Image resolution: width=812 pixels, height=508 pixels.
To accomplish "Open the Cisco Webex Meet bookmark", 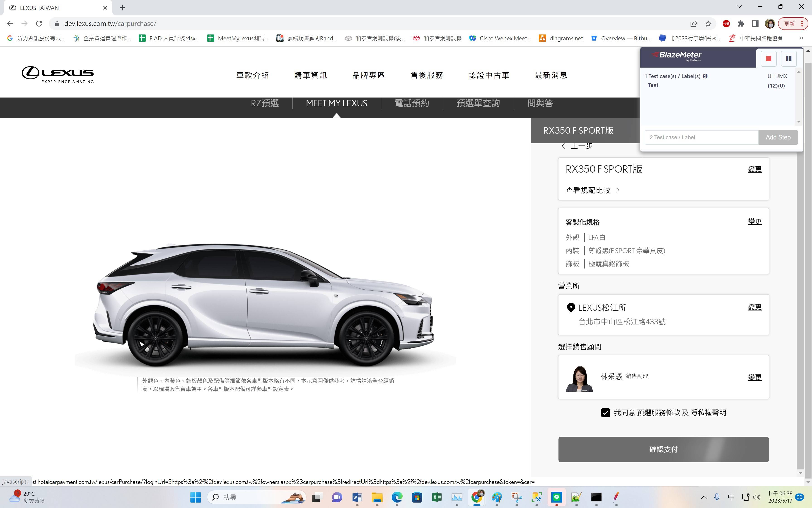I will (500, 38).
